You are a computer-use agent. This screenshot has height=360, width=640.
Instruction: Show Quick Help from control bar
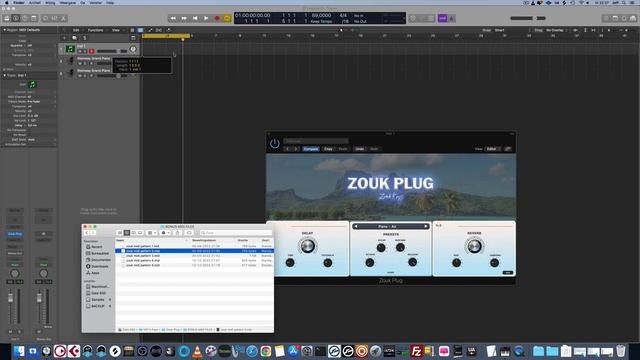(x=24, y=18)
